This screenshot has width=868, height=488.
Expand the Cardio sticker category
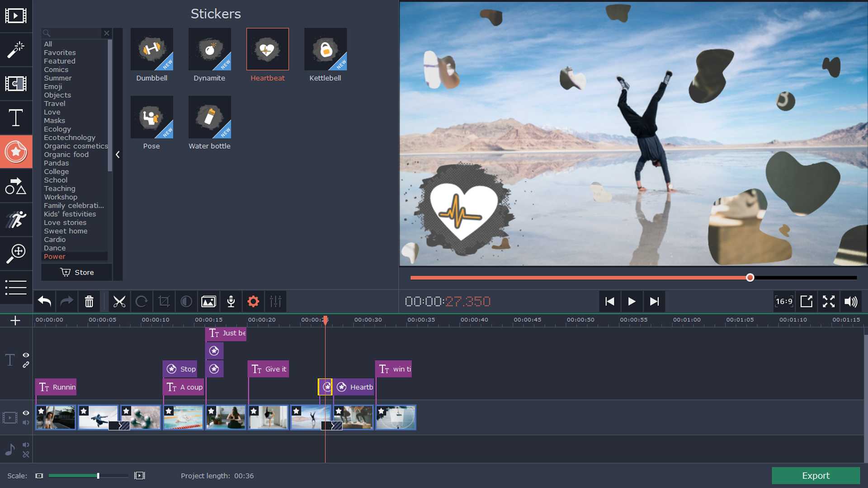[54, 239]
